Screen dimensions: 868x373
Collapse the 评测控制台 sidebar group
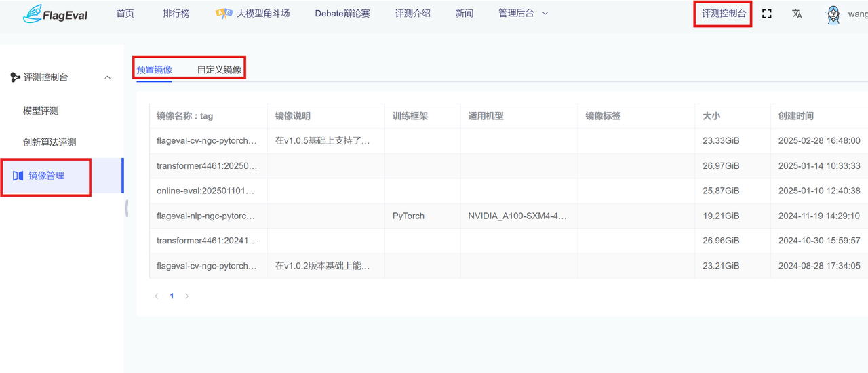[107, 77]
